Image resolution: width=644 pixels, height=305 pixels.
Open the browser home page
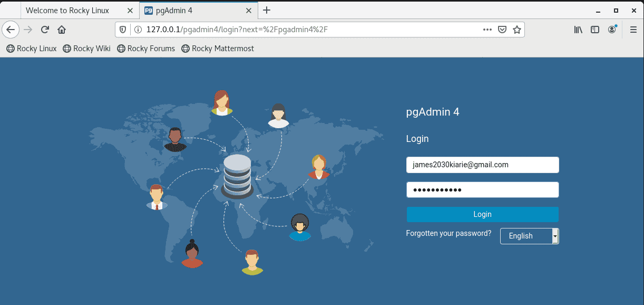tap(62, 30)
